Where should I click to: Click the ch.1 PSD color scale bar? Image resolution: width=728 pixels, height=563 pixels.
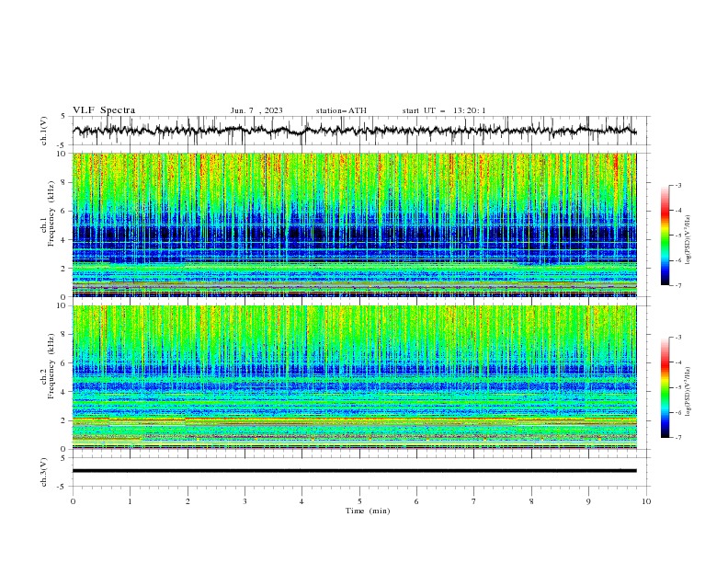pos(665,236)
